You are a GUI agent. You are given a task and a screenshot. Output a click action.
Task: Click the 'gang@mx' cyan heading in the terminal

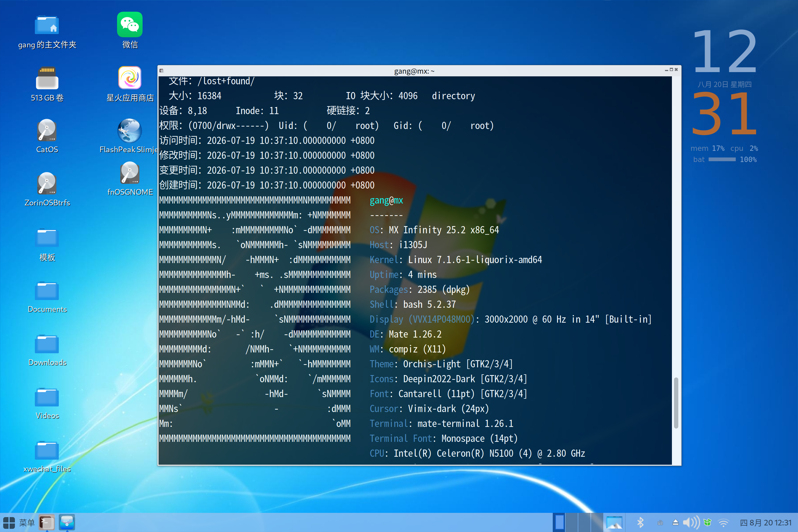point(386,200)
